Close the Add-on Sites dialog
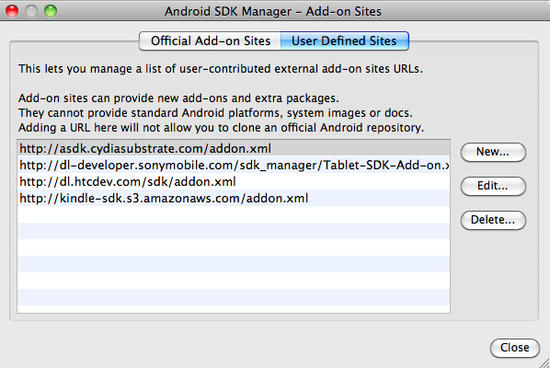This screenshot has height=368, width=550. 515,348
